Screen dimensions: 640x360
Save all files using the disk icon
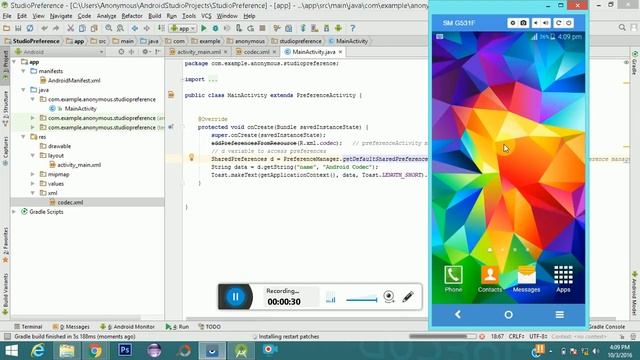tap(18, 28)
